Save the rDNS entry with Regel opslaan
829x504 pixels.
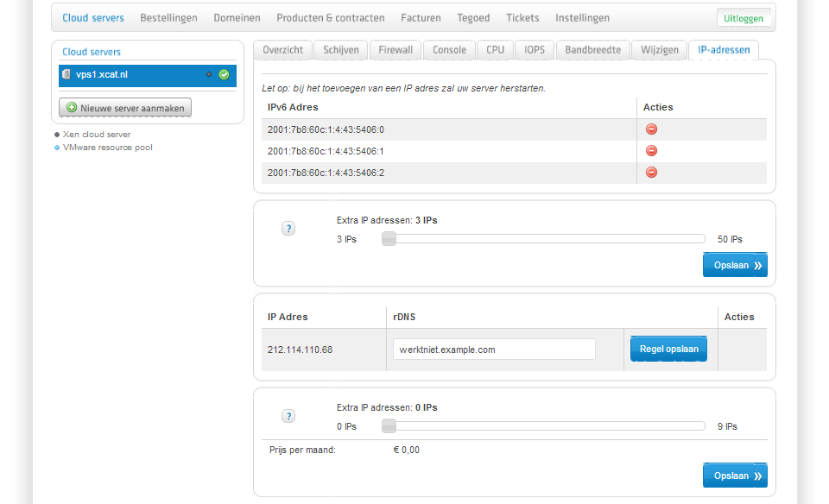(x=668, y=350)
